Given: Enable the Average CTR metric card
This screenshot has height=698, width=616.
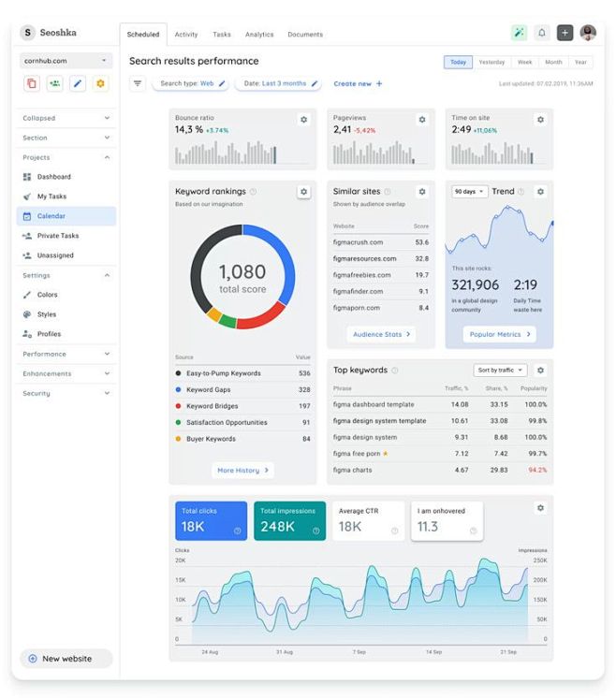Looking at the screenshot, I should [x=368, y=521].
